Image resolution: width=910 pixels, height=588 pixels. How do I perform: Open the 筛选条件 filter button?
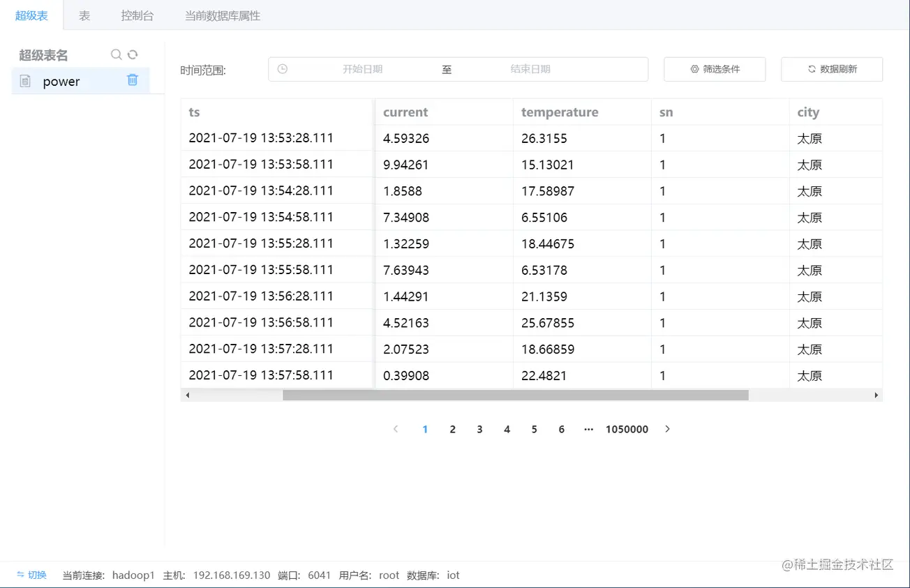(x=715, y=69)
